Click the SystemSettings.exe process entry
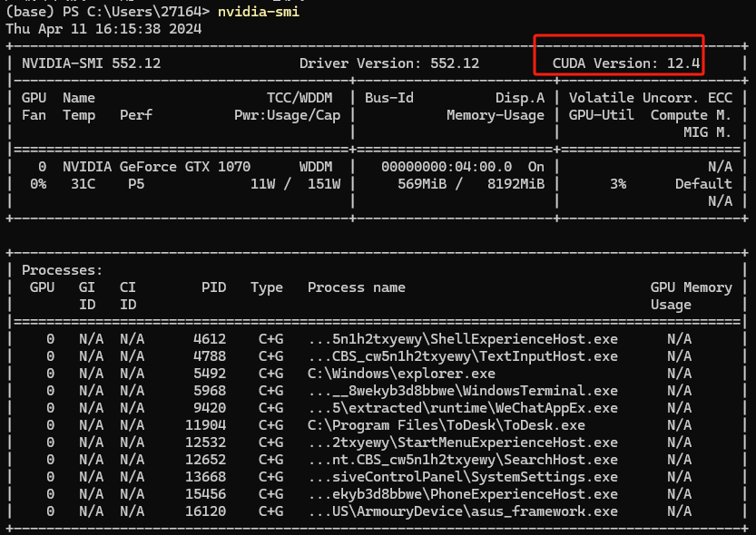The image size is (756, 535). (463, 477)
